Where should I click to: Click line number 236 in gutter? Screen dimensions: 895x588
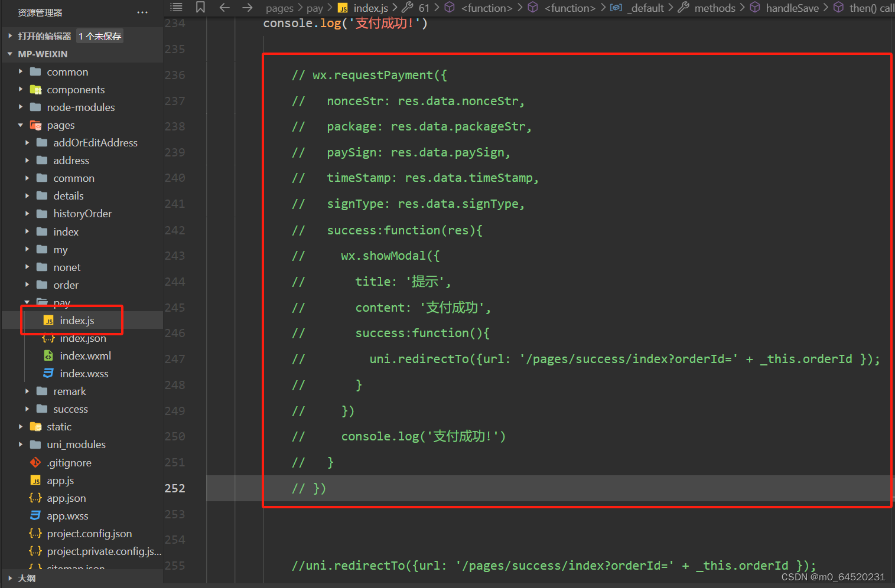175,75
